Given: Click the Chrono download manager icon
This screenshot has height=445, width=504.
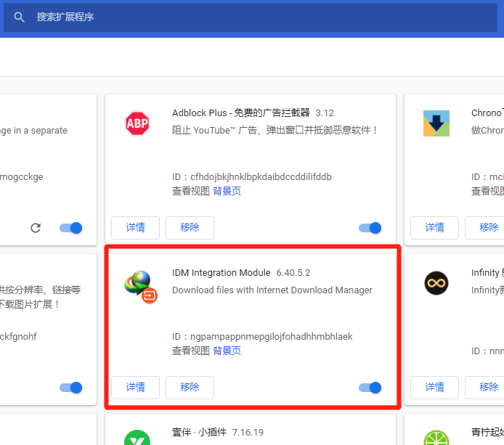Looking at the screenshot, I should tap(436, 123).
